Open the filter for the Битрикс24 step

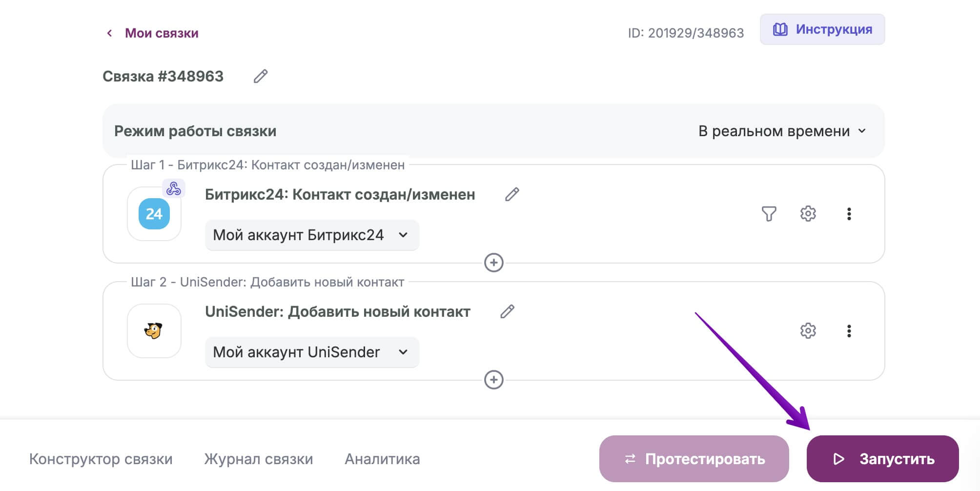click(x=769, y=214)
